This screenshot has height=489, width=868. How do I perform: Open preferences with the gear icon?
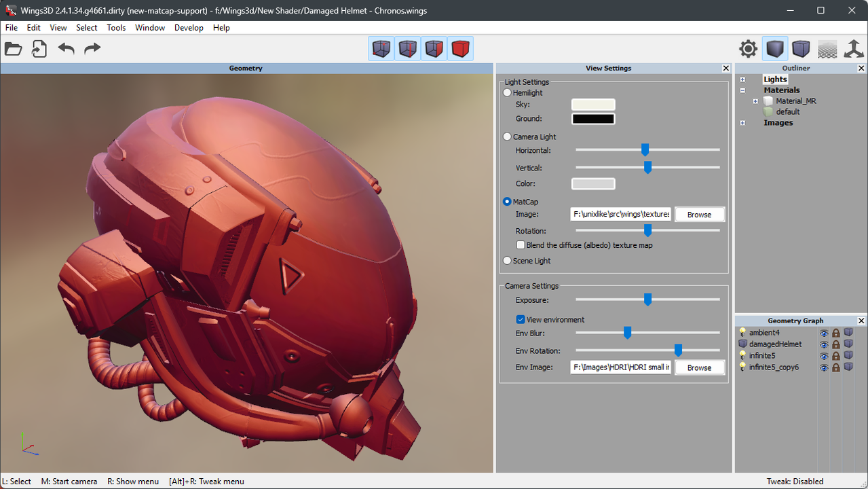749,49
